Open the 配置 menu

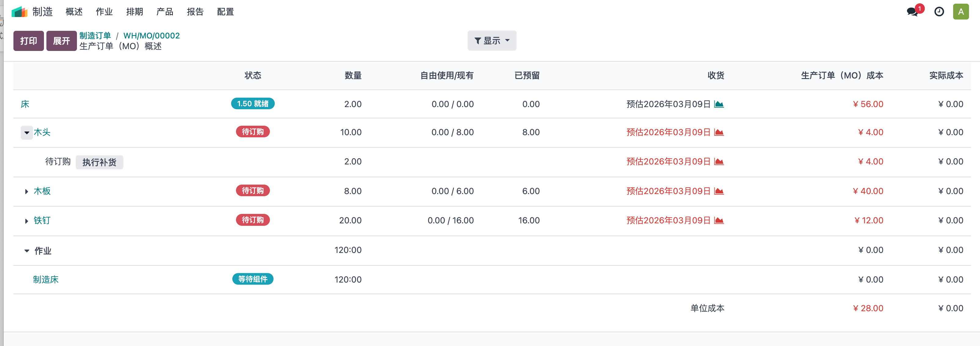click(226, 12)
